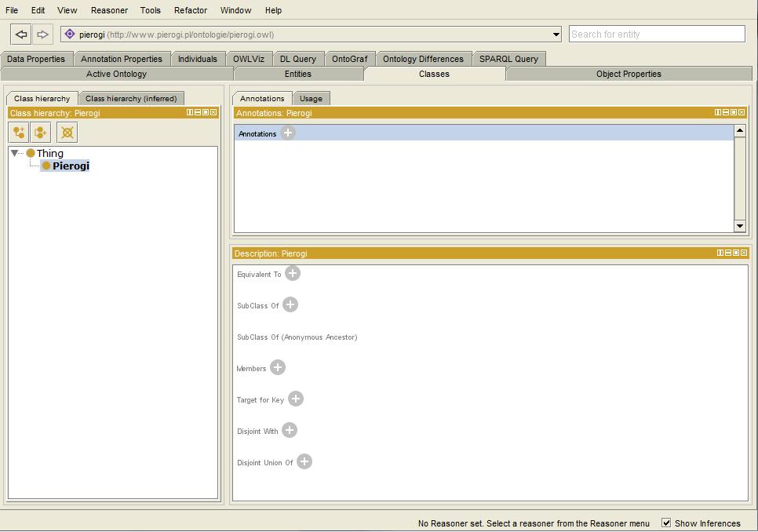The width and height of the screenshot is (758, 532).
Task: Click ontology diamond icon in address bar
Action: (70, 34)
